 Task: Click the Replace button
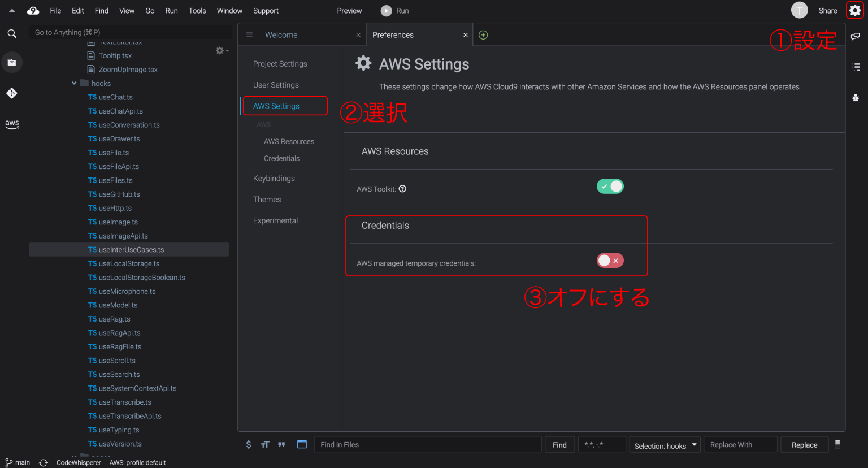(804, 445)
